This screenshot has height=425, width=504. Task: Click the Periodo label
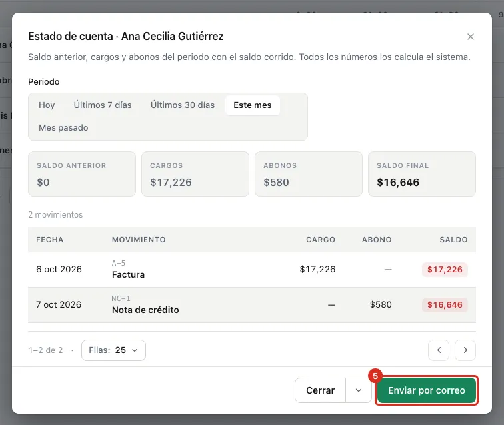point(44,81)
